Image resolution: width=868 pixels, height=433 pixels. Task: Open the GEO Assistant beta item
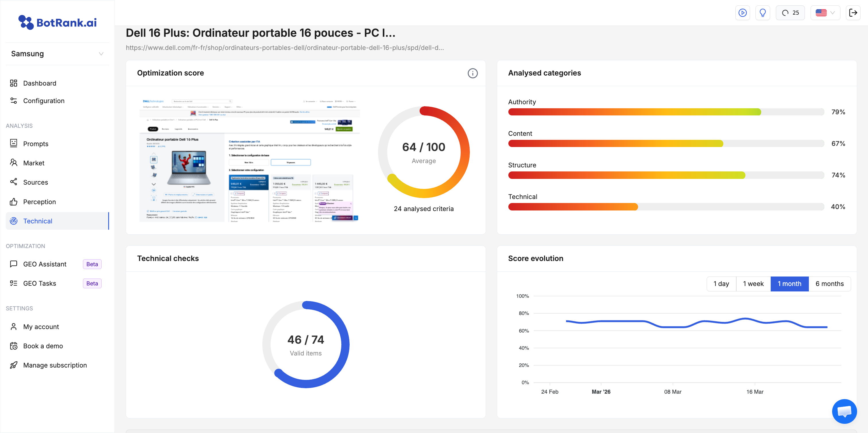click(x=45, y=264)
